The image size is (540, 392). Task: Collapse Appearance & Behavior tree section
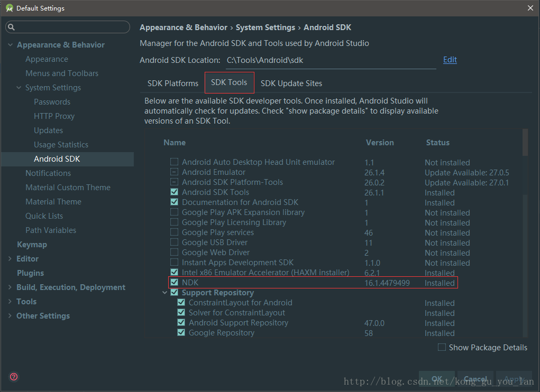click(11, 45)
